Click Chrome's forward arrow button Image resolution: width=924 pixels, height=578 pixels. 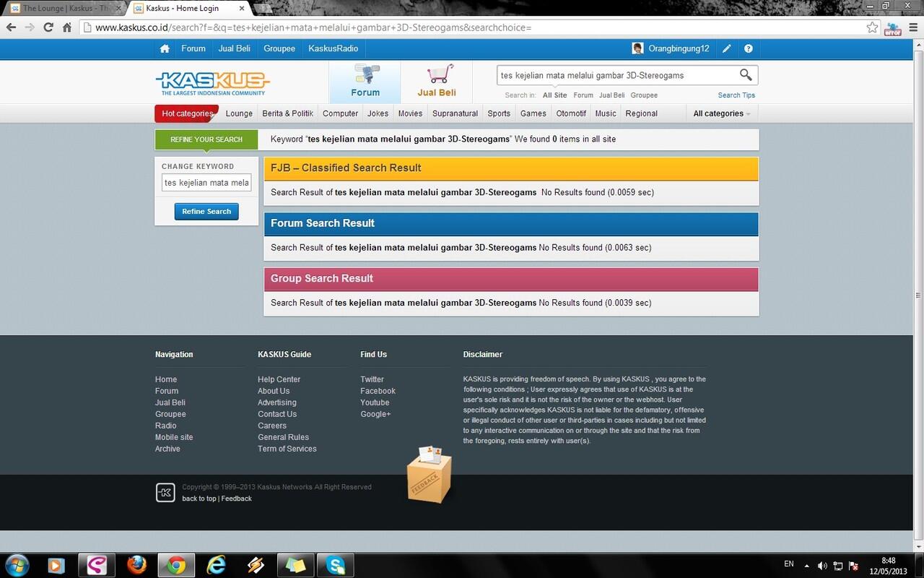30,27
